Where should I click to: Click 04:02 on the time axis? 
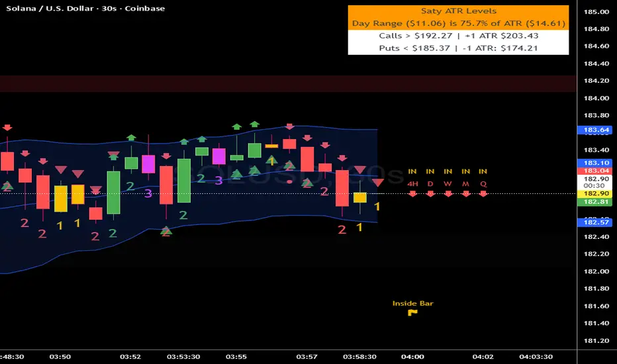coord(483,357)
